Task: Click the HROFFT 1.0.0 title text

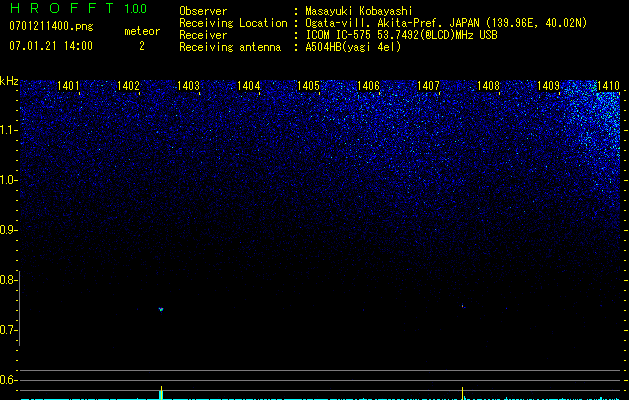Action: [78, 8]
